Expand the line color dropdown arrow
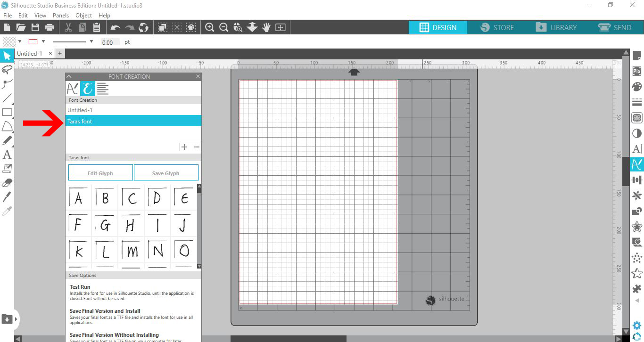Screen dimensions: 644x342 tap(43, 41)
